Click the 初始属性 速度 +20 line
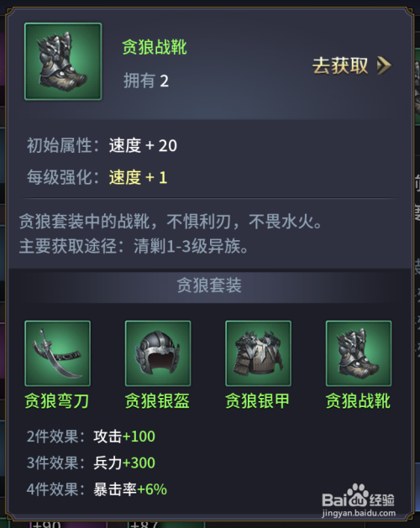Image resolution: width=420 pixels, height=528 pixels. pos(102,146)
